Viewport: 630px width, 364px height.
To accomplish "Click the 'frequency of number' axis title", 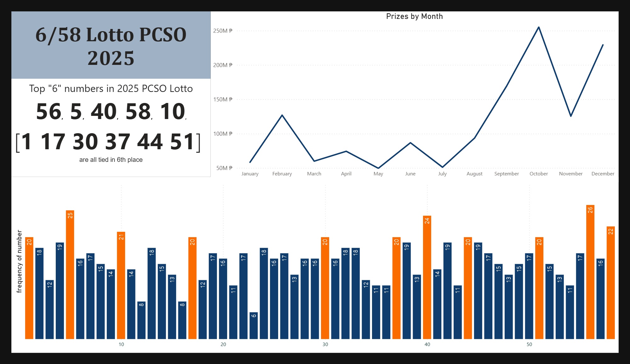I will point(19,261).
